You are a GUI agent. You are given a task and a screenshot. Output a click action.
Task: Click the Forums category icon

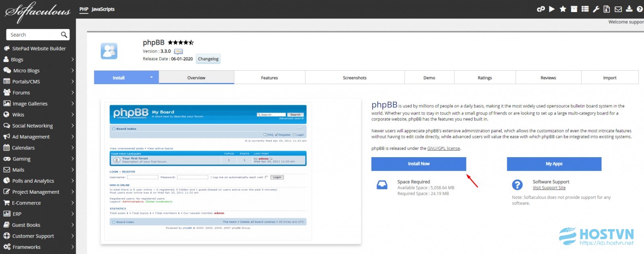coord(7,92)
